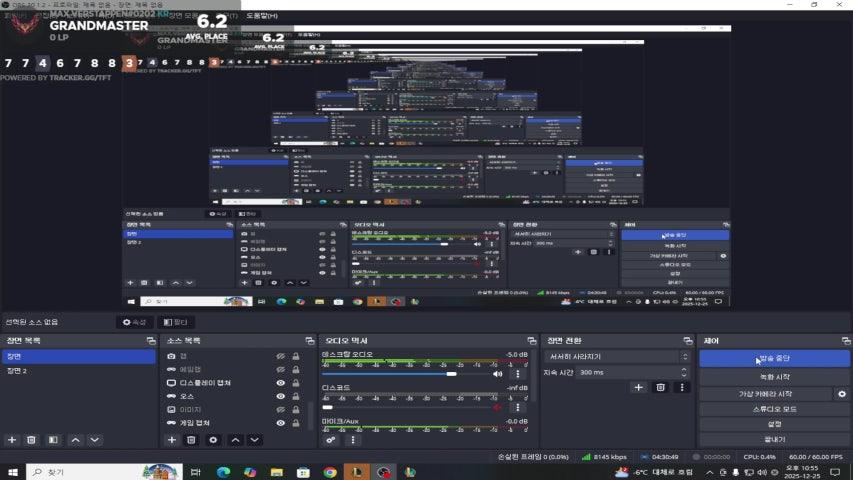
Task: Mute 데스크탑 오디오 with speaker icon
Action: 497,374
